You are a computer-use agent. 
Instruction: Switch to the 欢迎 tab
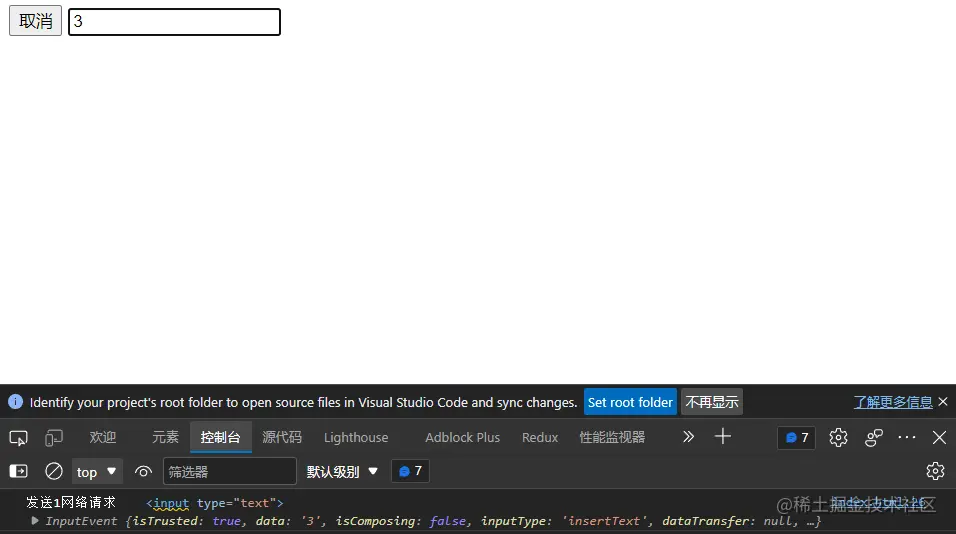102,437
